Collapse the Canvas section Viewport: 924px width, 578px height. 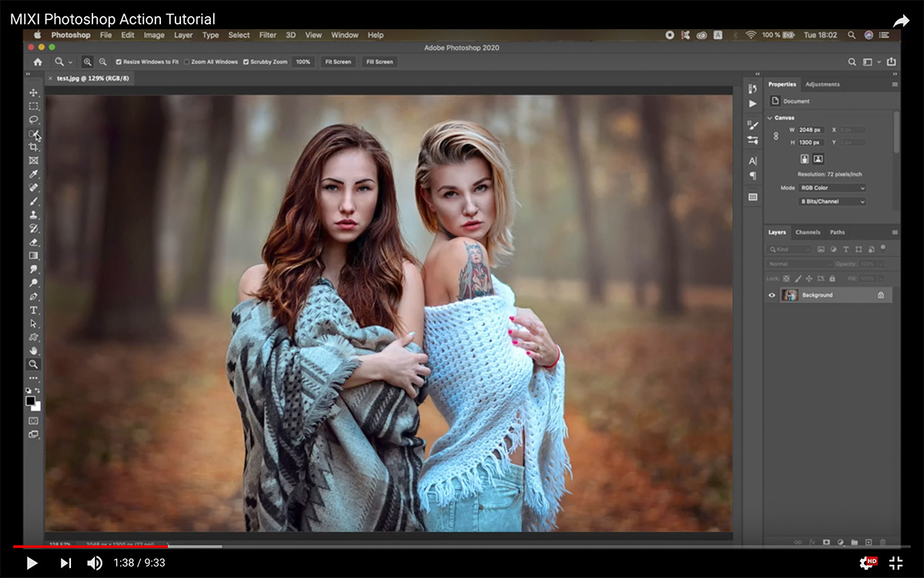tap(769, 118)
